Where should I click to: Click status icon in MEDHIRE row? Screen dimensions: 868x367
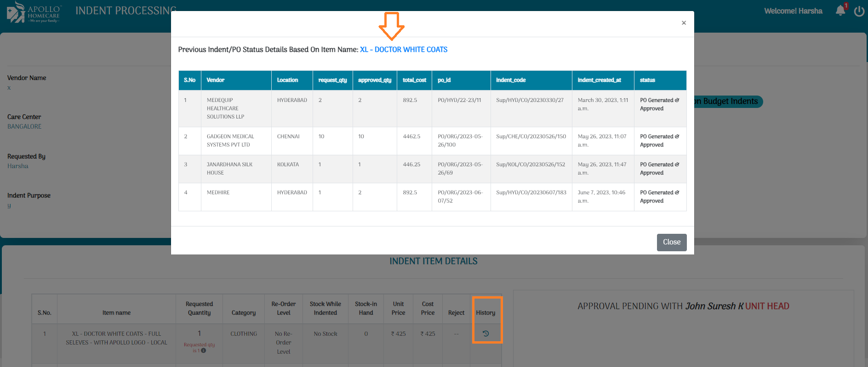pyautogui.click(x=677, y=192)
